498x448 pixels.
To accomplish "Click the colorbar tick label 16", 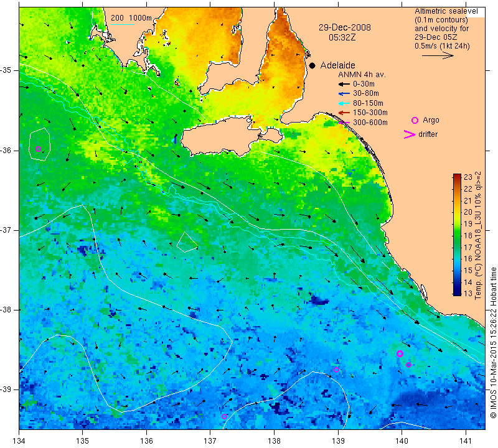I will click(x=468, y=258).
